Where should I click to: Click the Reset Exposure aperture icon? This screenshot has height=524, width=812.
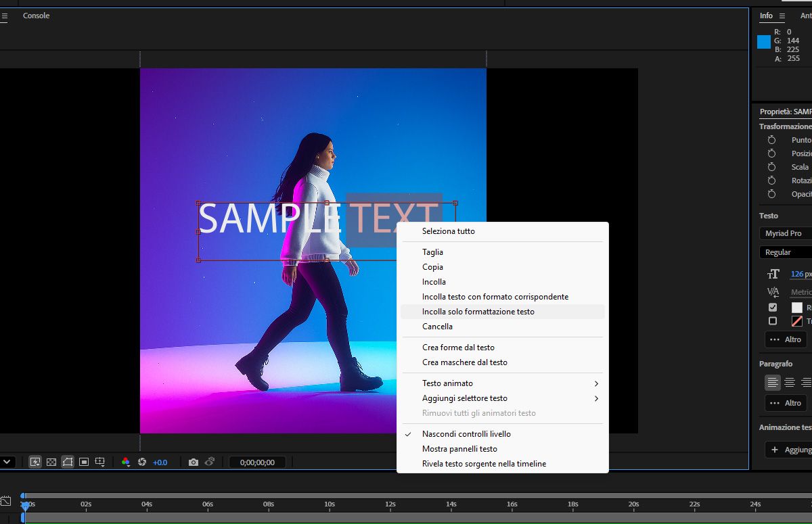point(142,462)
